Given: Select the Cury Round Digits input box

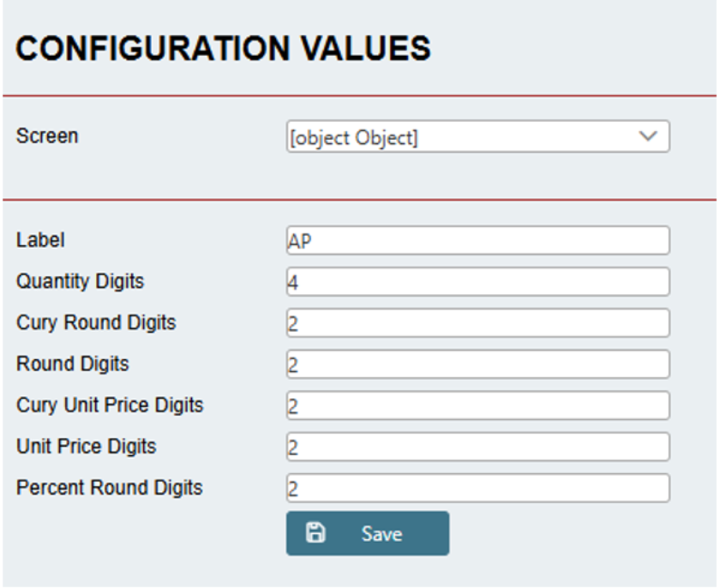Looking at the screenshot, I should pos(477,323).
